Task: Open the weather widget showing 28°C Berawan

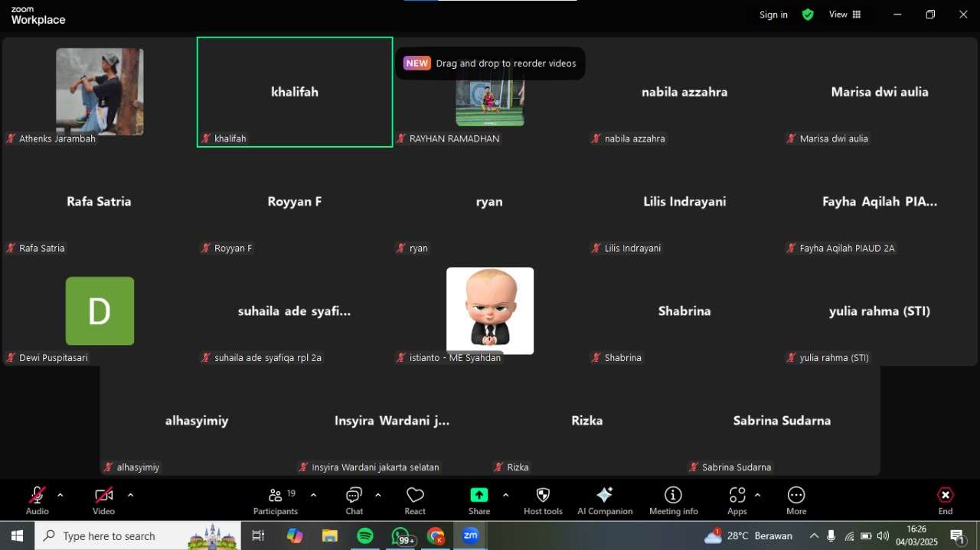Action: [748, 535]
